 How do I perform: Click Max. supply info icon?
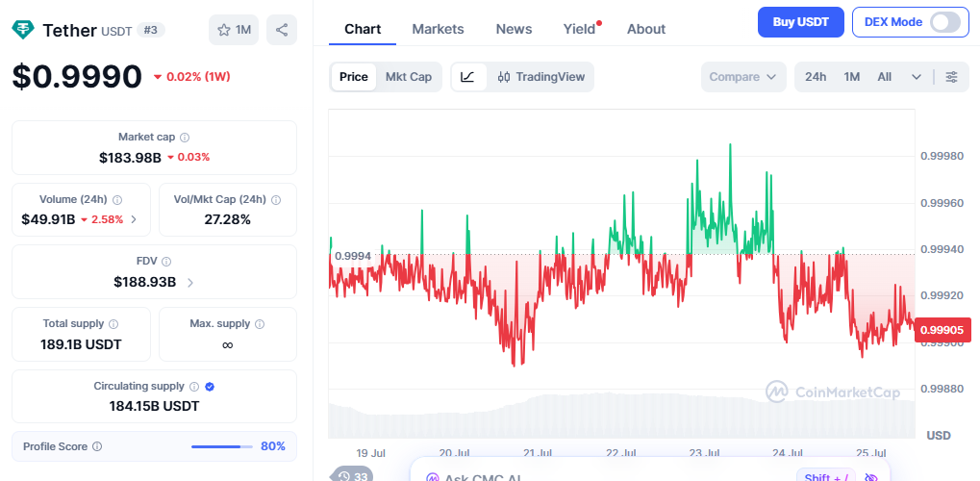coord(260,324)
